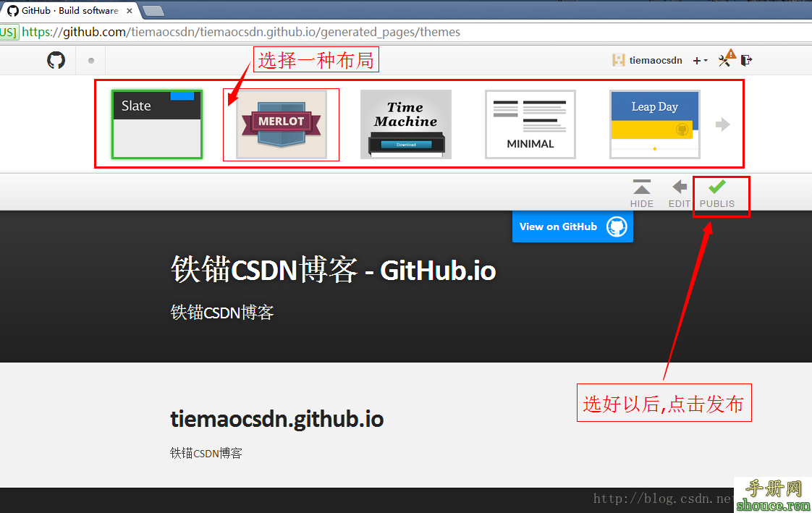Publish the page with checkmark button
This screenshot has width=812, height=513.
point(717,194)
